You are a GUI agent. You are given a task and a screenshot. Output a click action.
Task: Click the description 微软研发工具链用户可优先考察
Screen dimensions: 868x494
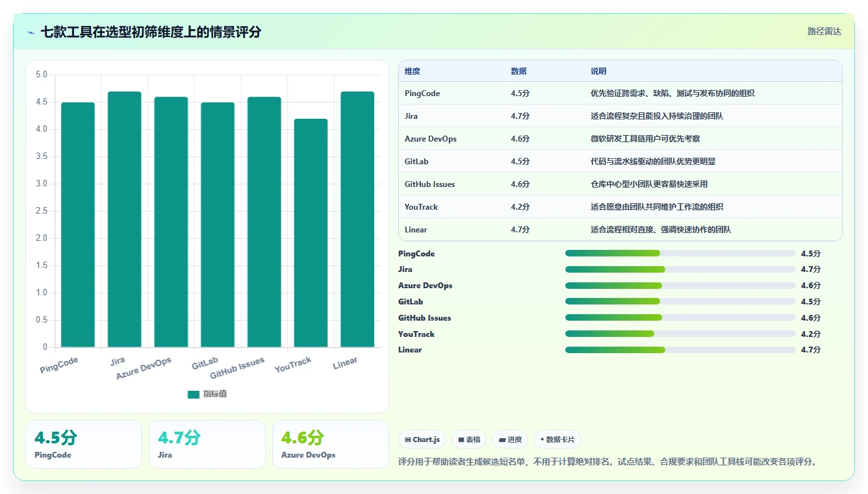(645, 139)
